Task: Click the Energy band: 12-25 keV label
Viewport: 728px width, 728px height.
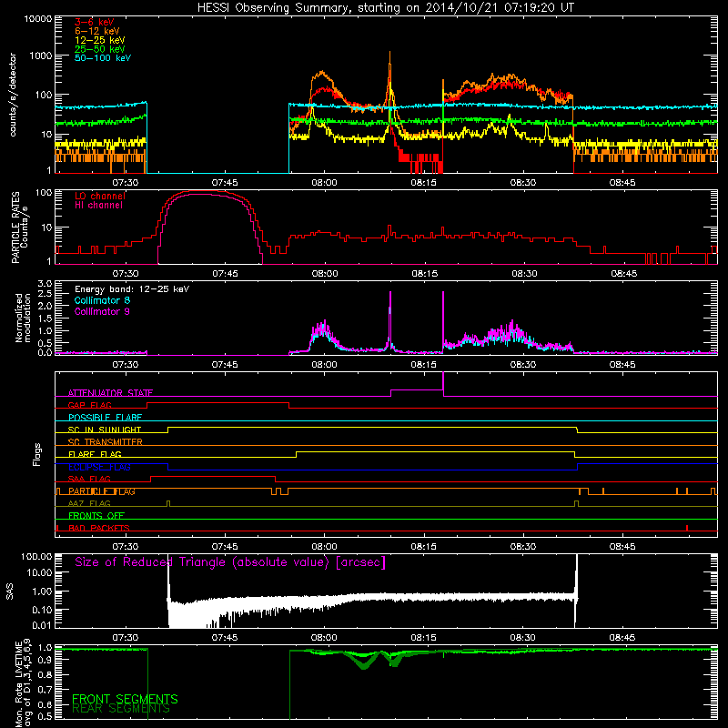Action: coord(132,289)
